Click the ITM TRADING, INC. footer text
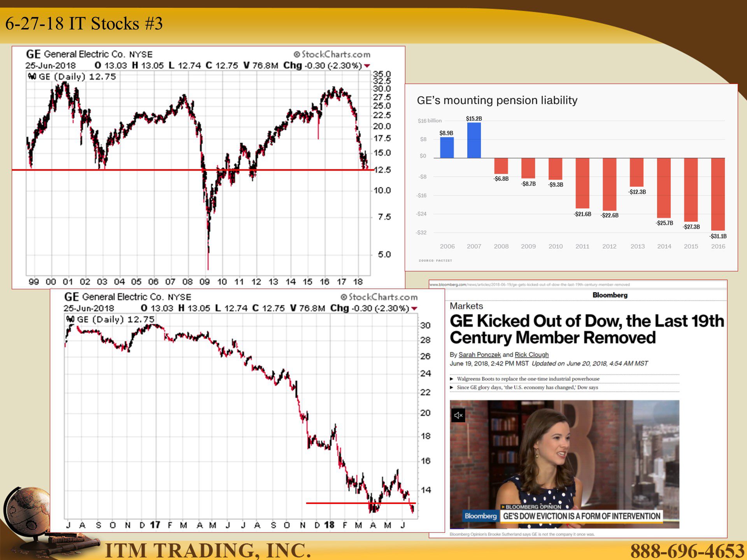 click(208, 551)
